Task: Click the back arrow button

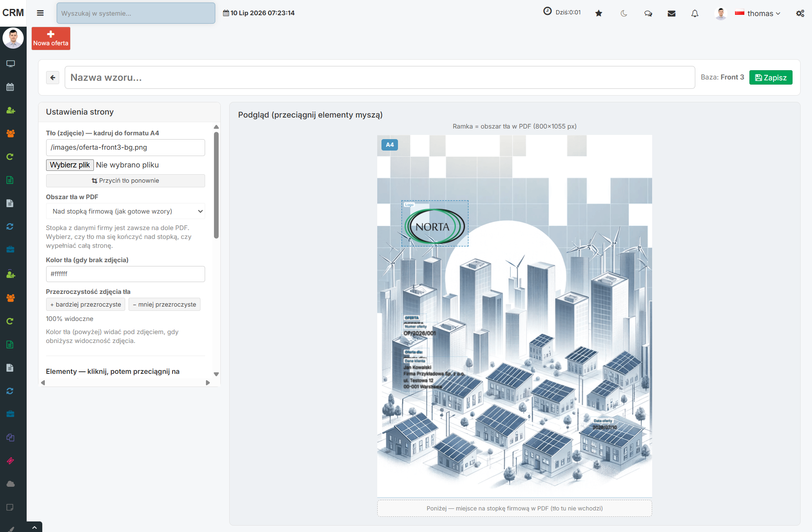Action: tap(52, 77)
